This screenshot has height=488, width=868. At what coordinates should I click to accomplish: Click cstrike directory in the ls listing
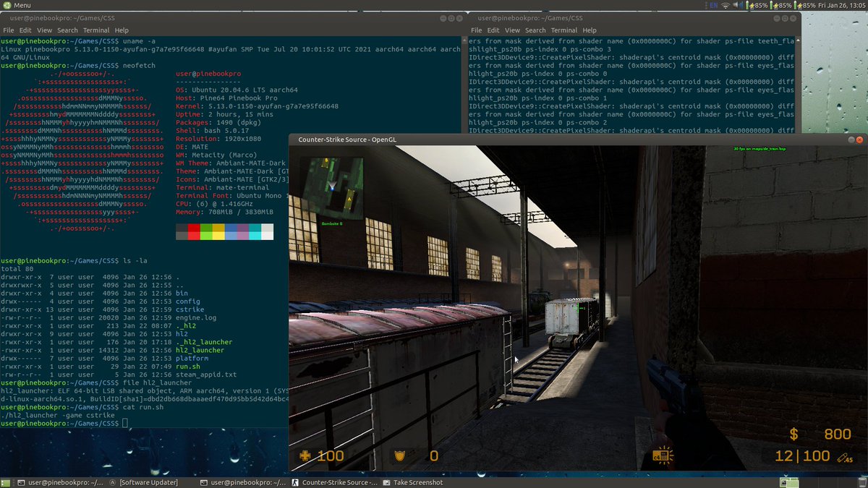(192, 309)
